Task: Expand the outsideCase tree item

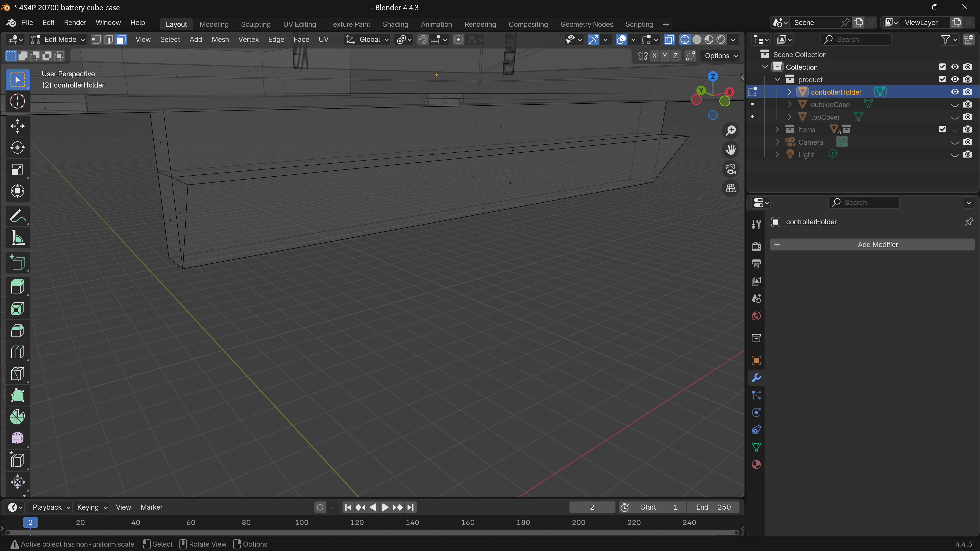Action: pos(790,105)
